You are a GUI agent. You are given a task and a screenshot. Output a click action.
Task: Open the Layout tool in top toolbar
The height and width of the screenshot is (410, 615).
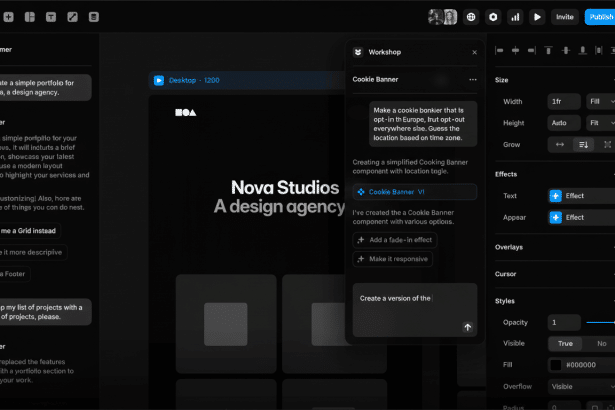pos(30,17)
